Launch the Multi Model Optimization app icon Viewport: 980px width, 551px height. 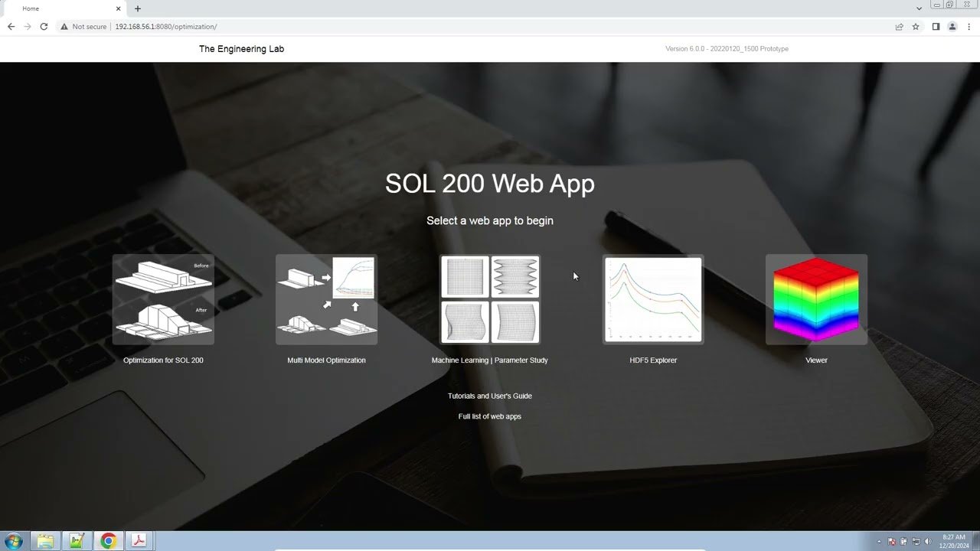click(x=326, y=299)
